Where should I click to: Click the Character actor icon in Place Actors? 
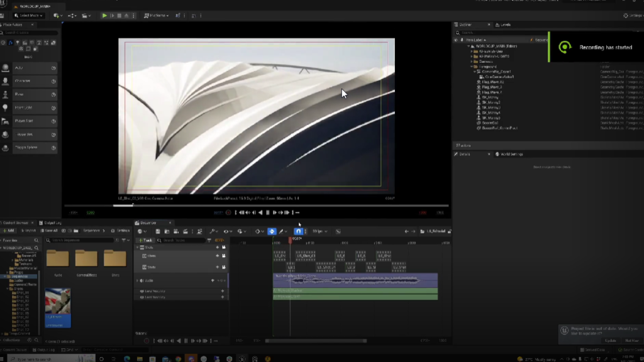[x=6, y=81]
